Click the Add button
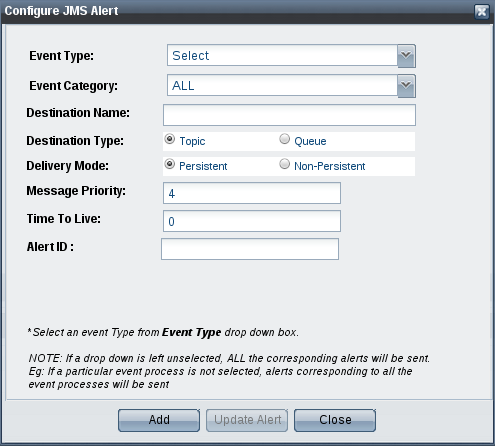Image resolution: width=495 pixels, height=446 pixels. 159,420
